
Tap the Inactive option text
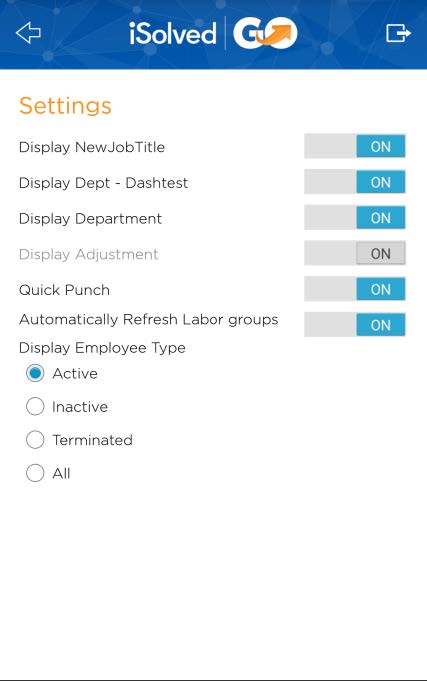(80, 407)
